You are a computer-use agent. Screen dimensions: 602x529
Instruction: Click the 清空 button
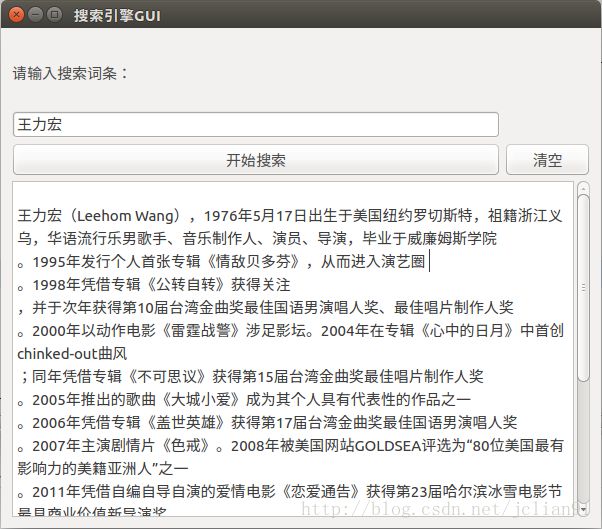547,160
